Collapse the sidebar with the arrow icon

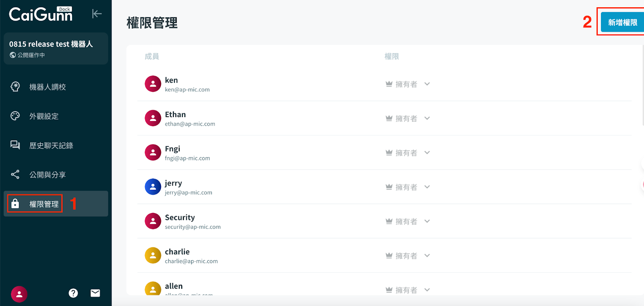97,14
